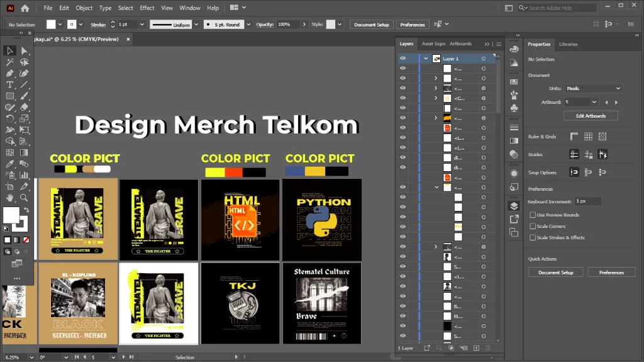Toggle visibility of '<C...' sublayer
644x362 pixels.
pos(403,98)
